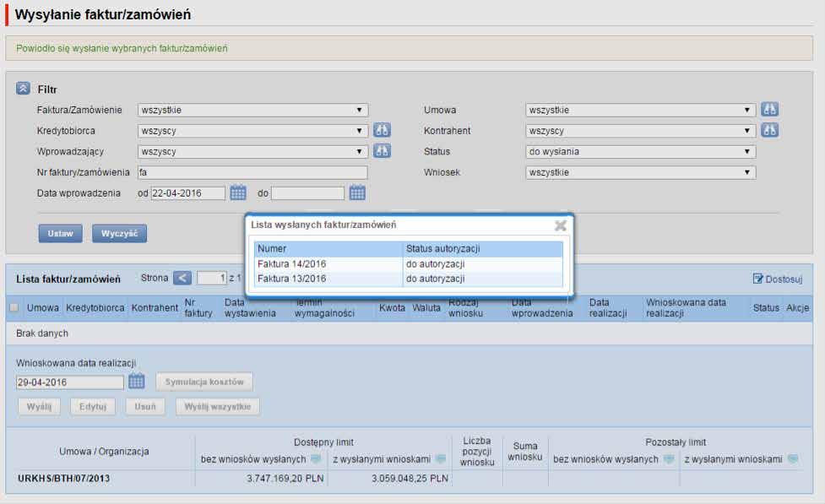This screenshot has width=825, height=504.
Task: Click info icon beside Pozostały limit bez wniosków
Action: (x=668, y=459)
